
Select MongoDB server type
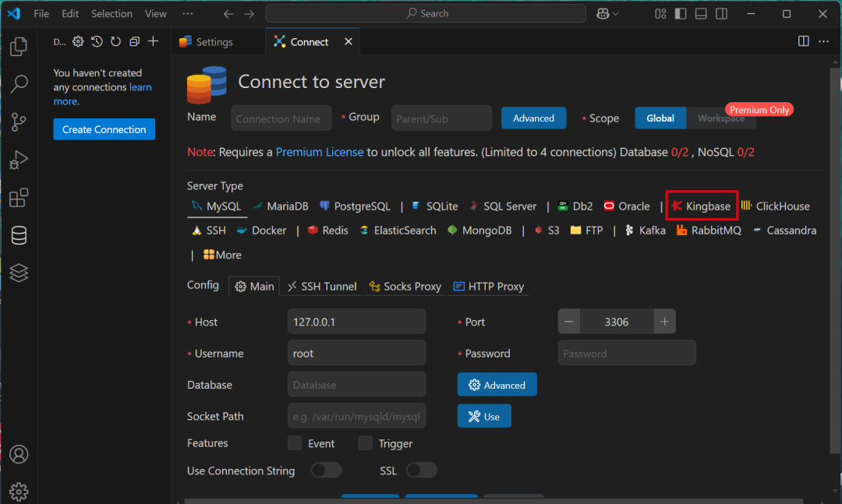[x=479, y=231]
